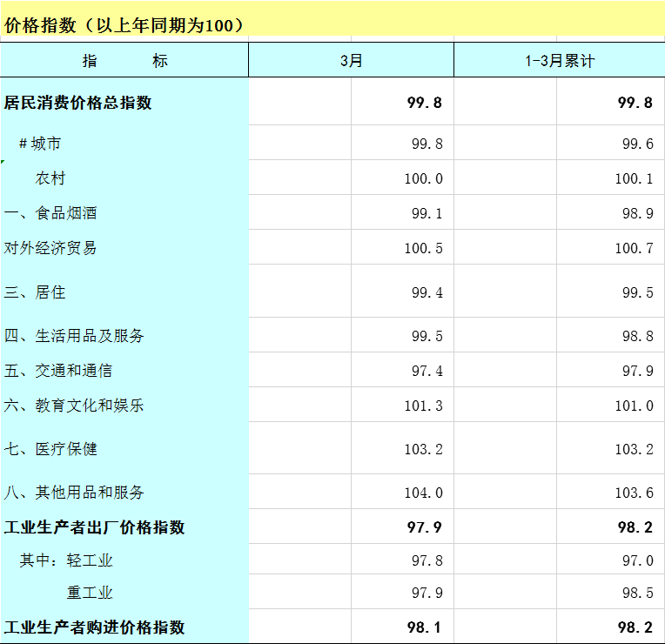This screenshot has height=644, width=665.
Task: Click the 三、居住 row label
Action: [x=35, y=292]
